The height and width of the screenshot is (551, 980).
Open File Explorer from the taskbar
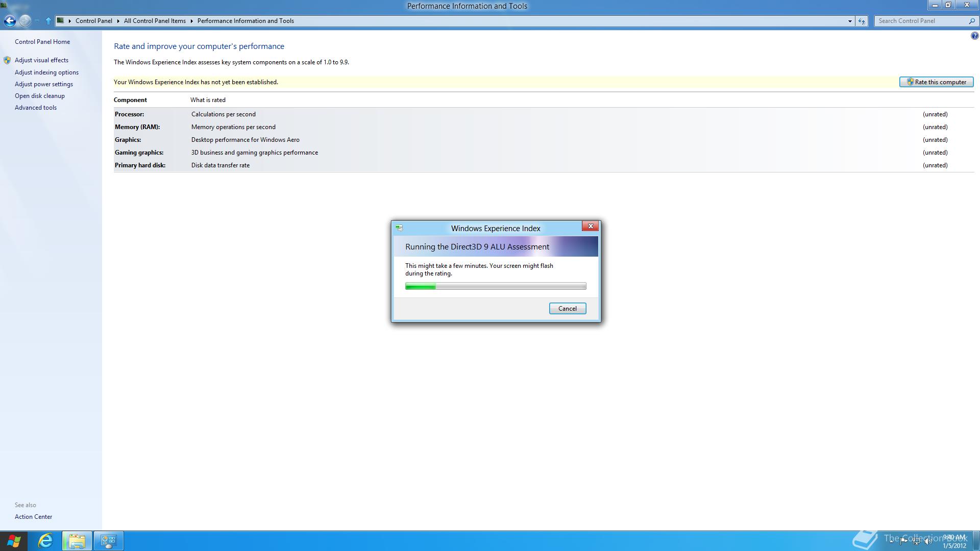tap(77, 541)
